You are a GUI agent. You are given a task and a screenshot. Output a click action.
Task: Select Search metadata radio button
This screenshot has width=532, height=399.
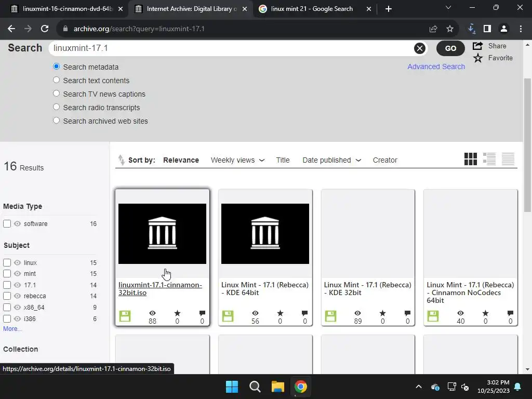coord(56,66)
